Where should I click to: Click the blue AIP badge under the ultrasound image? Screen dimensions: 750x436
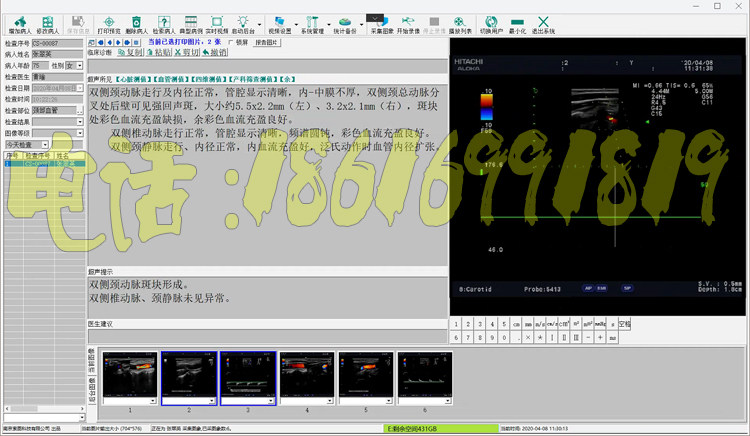[588, 288]
